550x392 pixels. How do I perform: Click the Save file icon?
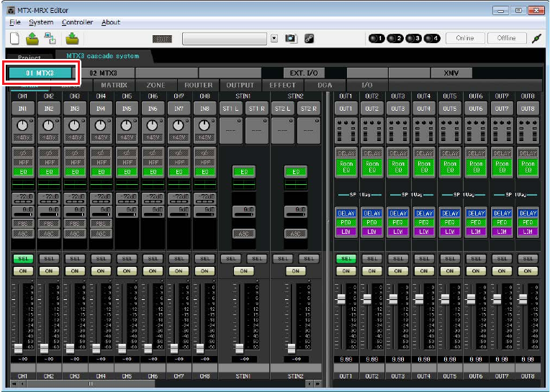(x=72, y=38)
